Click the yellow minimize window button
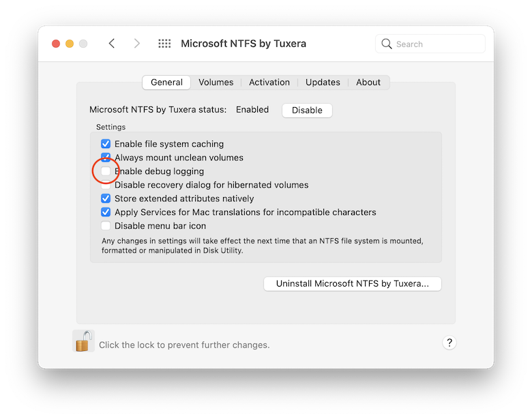The height and width of the screenshot is (419, 532). (70, 44)
